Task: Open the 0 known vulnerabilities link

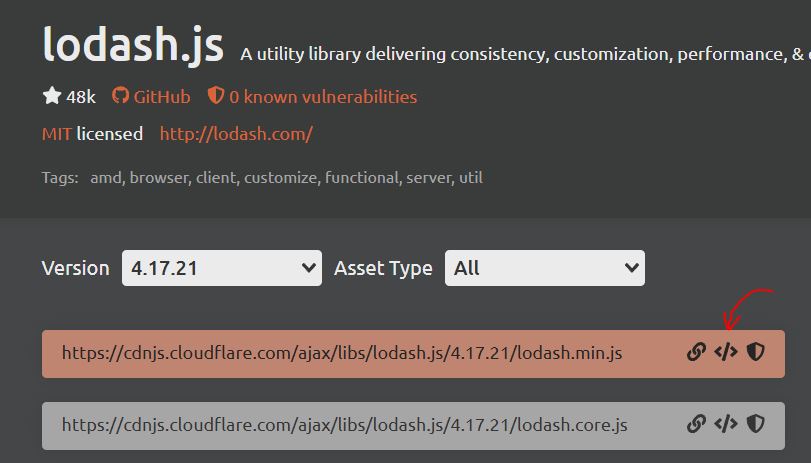Action: coord(323,97)
